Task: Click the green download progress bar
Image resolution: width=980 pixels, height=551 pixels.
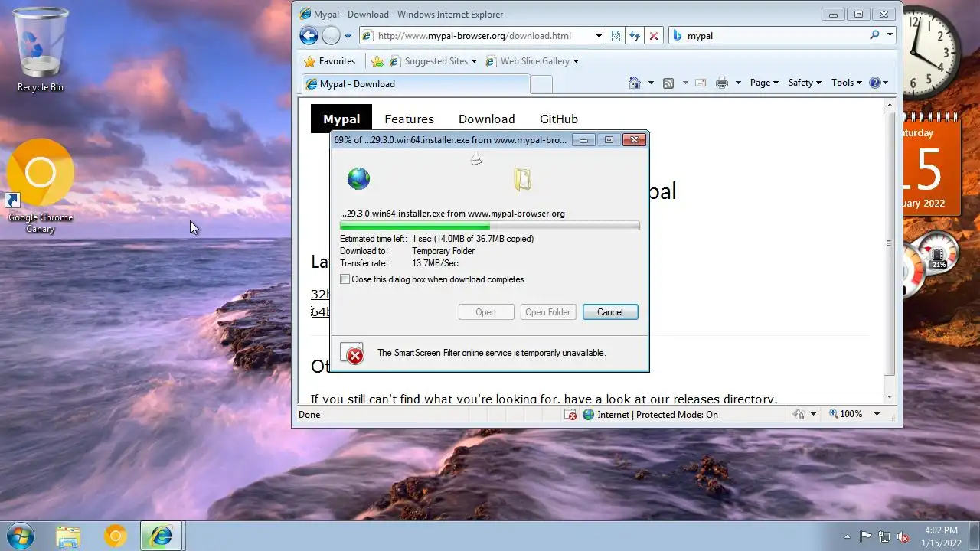Action: [489, 226]
